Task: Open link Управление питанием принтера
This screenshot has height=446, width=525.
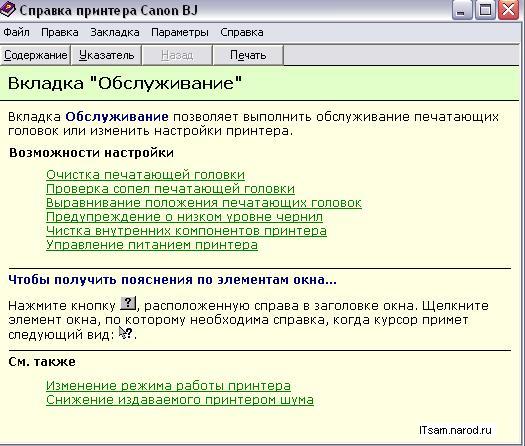Action: point(152,245)
